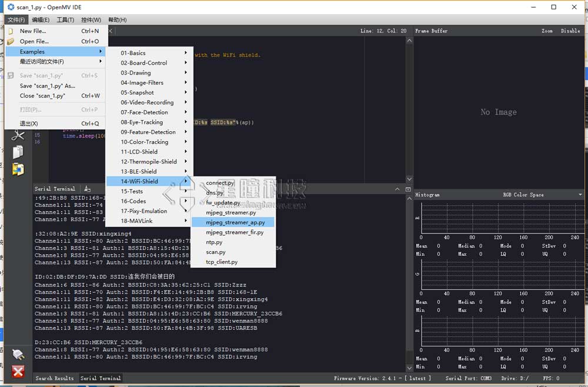Click the Open File folder icon

[11, 41]
